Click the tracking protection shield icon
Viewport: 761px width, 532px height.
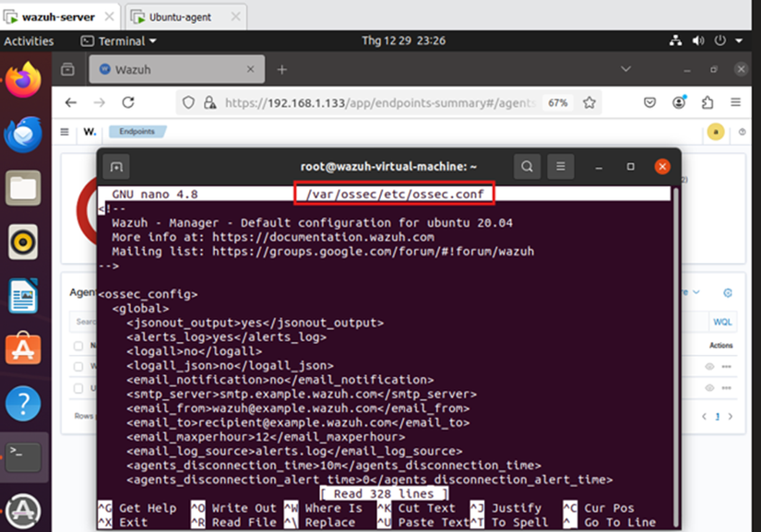click(x=189, y=103)
